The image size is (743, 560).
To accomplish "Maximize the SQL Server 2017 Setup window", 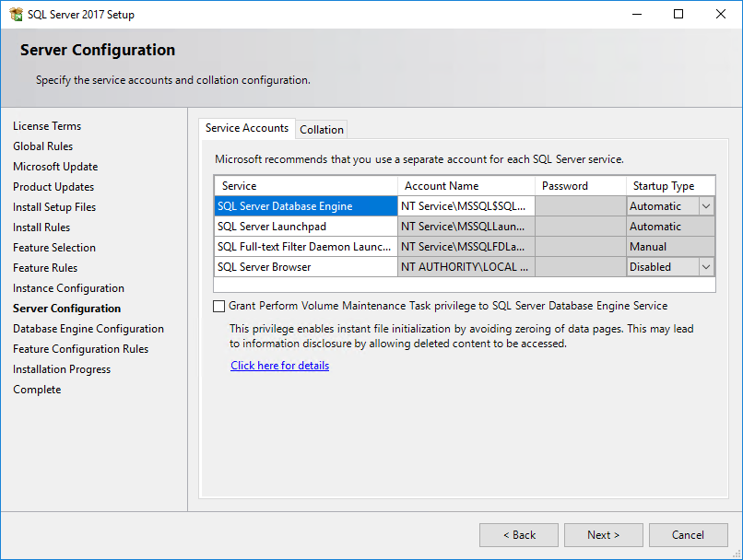I will 678,14.
